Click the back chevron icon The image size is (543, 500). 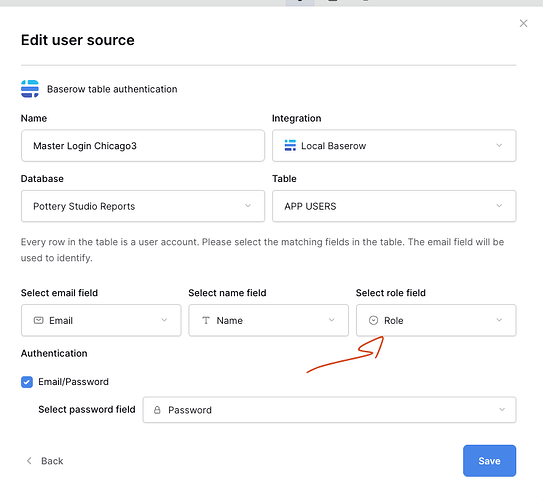click(x=29, y=461)
